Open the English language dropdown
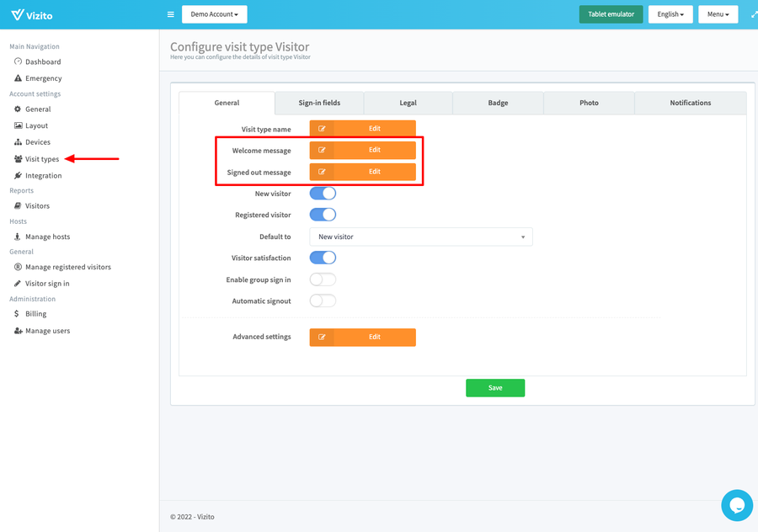This screenshot has width=758, height=532. [x=670, y=14]
